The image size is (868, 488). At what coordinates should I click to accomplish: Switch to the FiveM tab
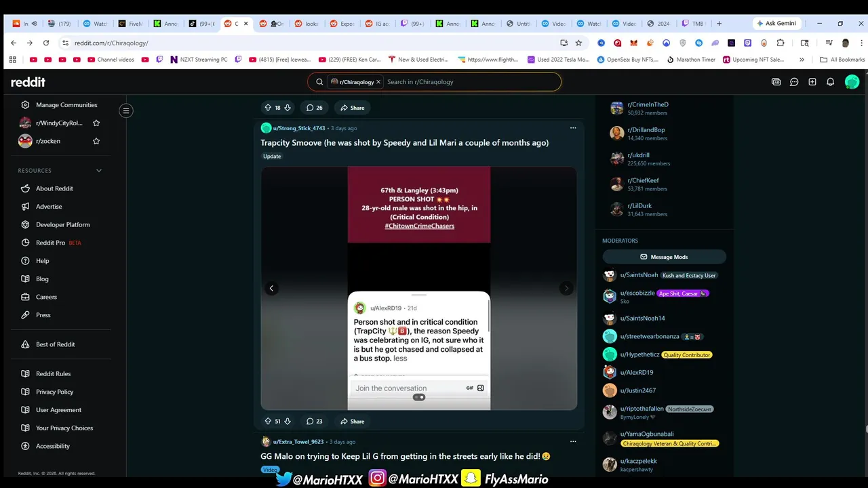click(x=132, y=24)
